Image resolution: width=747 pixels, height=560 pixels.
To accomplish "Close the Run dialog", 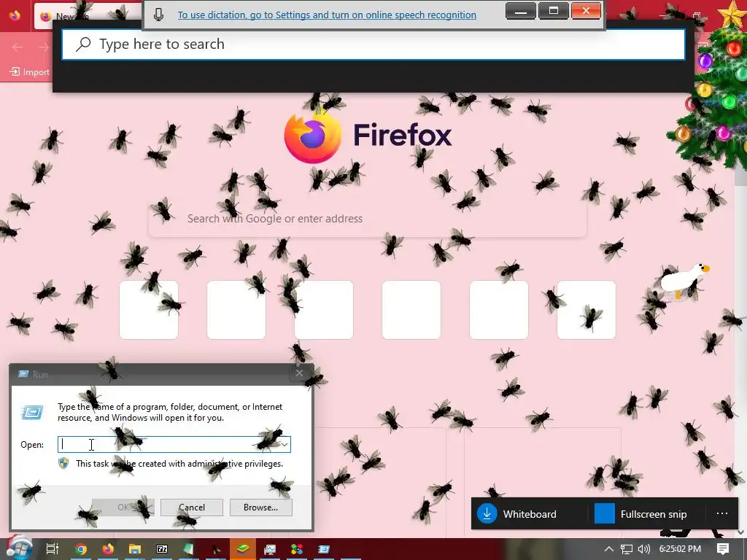I will pos(299,373).
